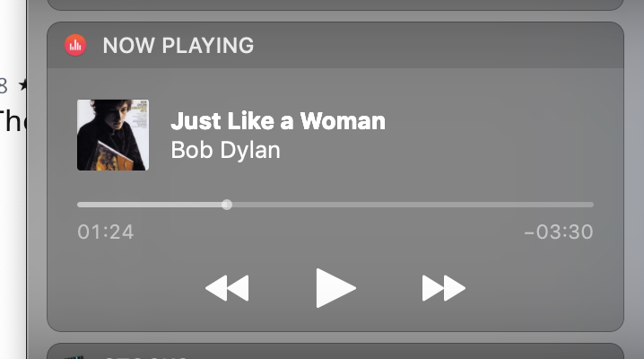Click the playback progress slider knob
The width and height of the screenshot is (644, 359).
pyautogui.click(x=227, y=205)
